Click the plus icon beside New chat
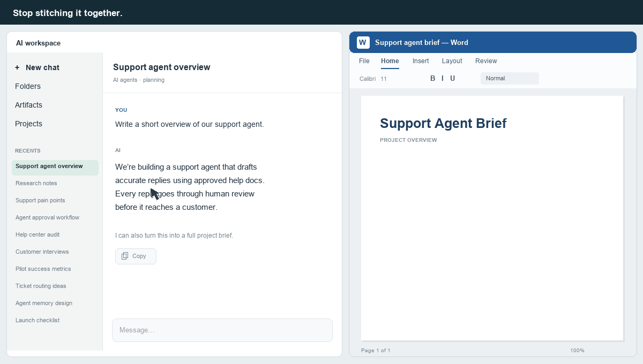 pos(17,67)
